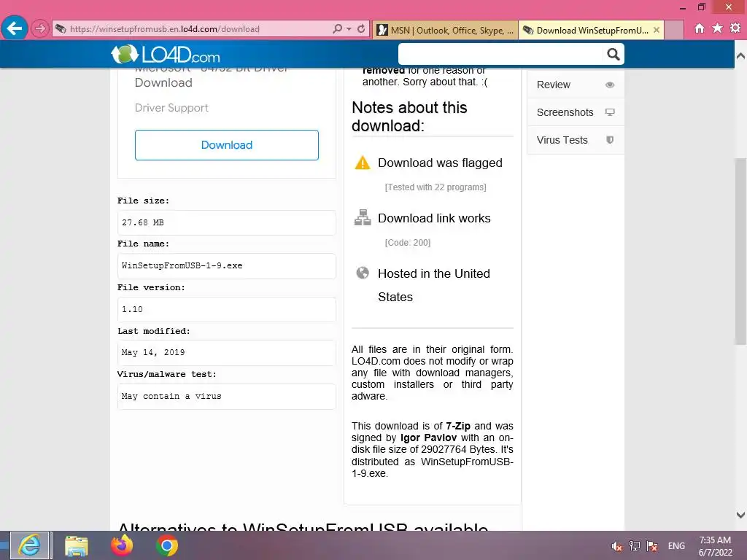The height and width of the screenshot is (560, 747).
Task: Click the globe icon beside Hosted in
Action: tap(363, 273)
